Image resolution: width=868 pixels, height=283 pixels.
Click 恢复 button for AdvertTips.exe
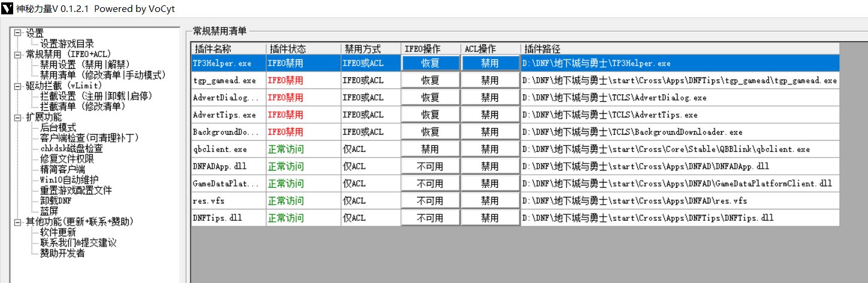click(431, 114)
